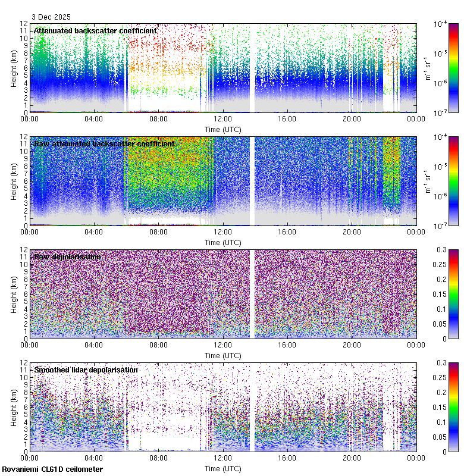Click the '3 Dec 2025' date label

pos(51,18)
